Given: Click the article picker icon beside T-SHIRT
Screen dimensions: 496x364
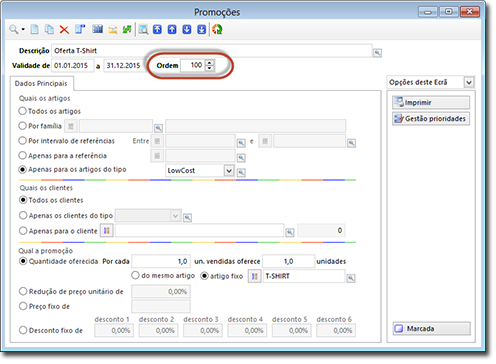Looking at the screenshot, I should [254, 276].
